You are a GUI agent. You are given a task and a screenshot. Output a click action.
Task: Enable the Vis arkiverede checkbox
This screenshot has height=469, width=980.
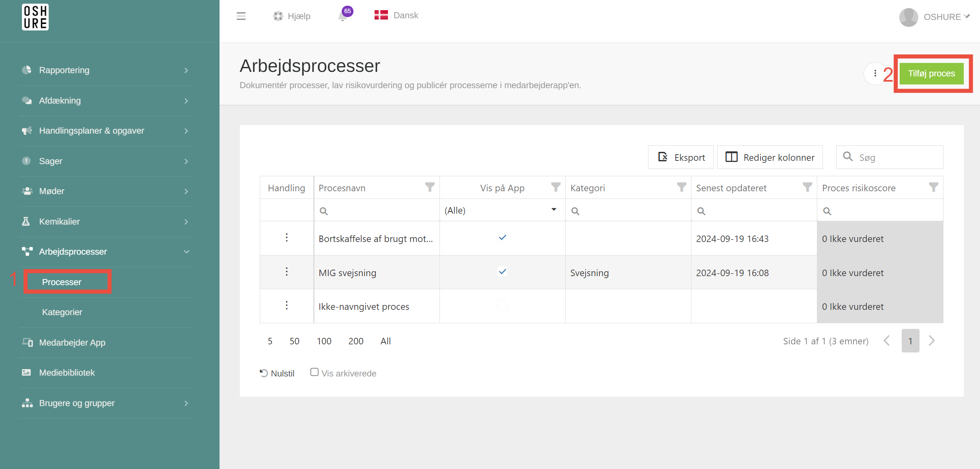(314, 372)
